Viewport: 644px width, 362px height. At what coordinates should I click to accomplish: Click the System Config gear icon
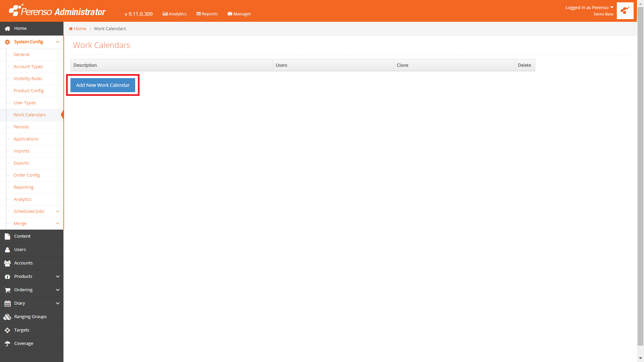click(7, 42)
